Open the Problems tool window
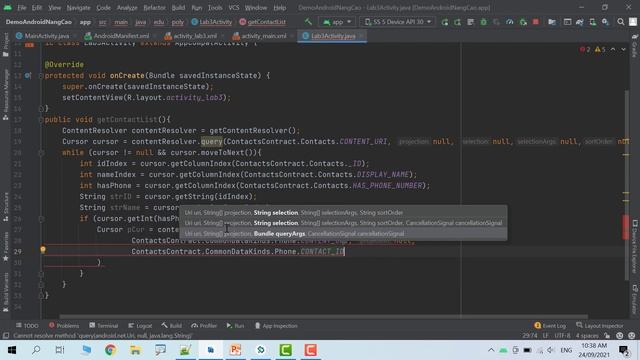 [64, 326]
